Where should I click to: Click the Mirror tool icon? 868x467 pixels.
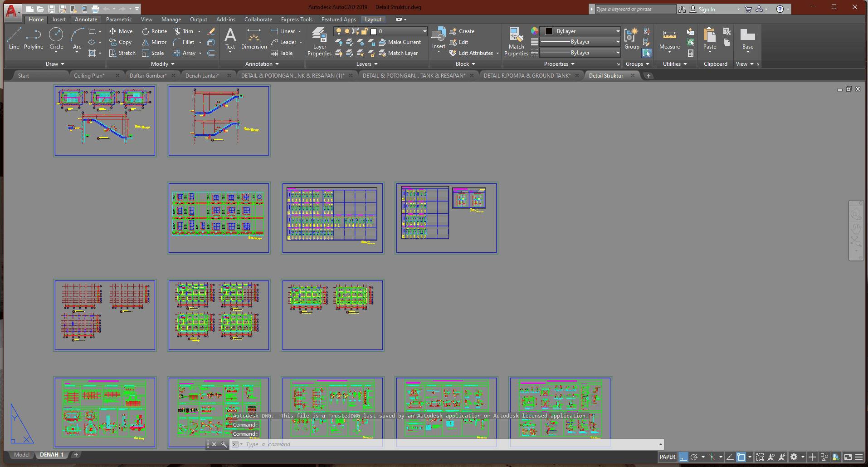pyautogui.click(x=146, y=42)
